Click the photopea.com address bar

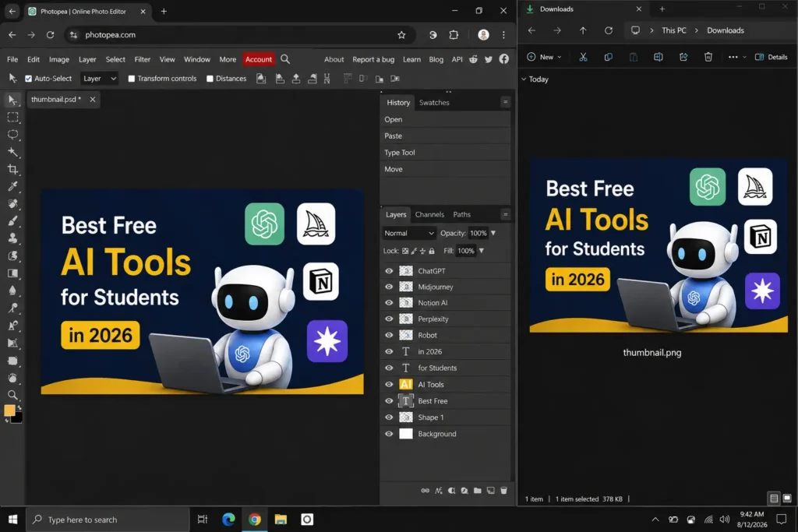point(239,34)
